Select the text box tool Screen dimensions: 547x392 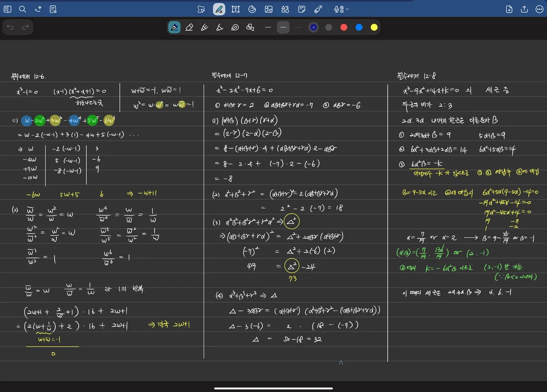tap(235, 9)
